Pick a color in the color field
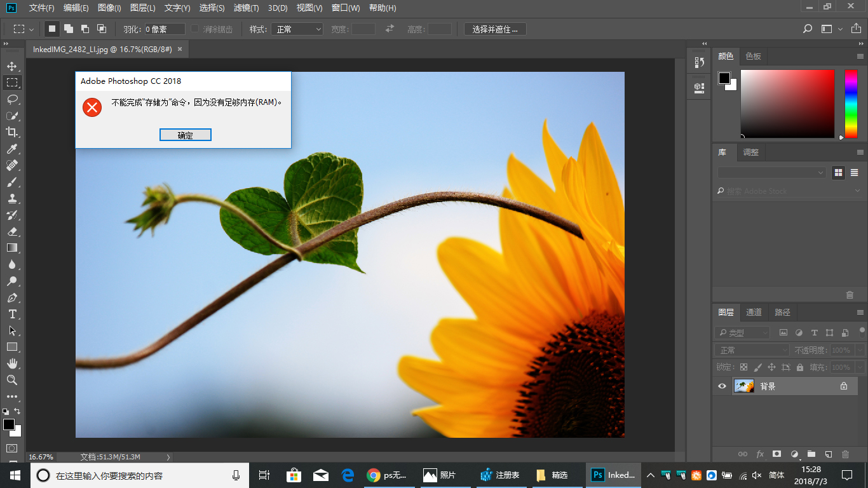Image resolution: width=868 pixels, height=488 pixels. (x=787, y=104)
